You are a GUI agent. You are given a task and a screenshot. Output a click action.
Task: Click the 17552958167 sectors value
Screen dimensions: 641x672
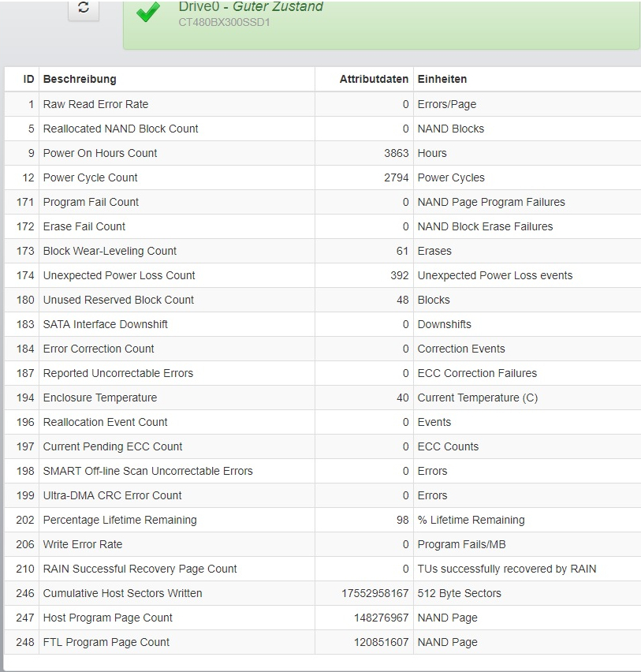pos(375,592)
